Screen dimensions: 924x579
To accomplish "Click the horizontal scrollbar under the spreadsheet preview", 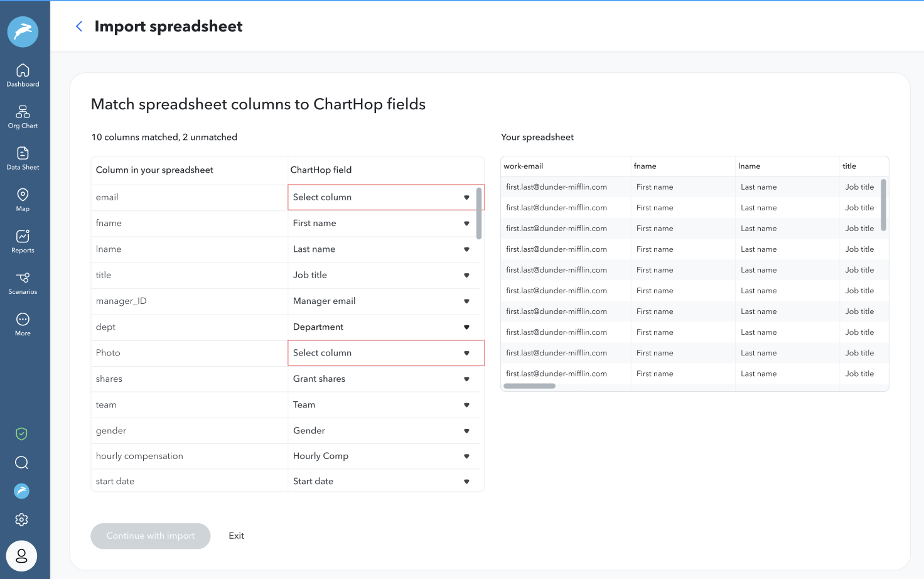I will click(529, 386).
